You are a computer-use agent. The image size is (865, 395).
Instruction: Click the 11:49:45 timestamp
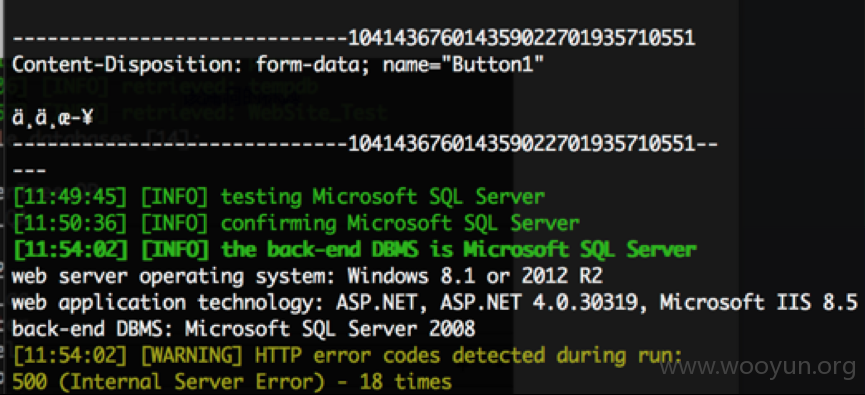coord(70,196)
